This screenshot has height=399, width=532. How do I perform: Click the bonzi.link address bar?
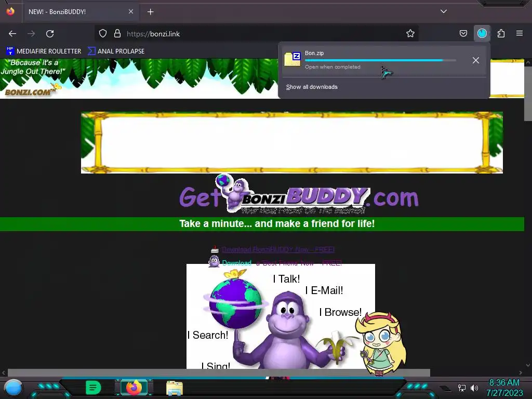tap(258, 34)
